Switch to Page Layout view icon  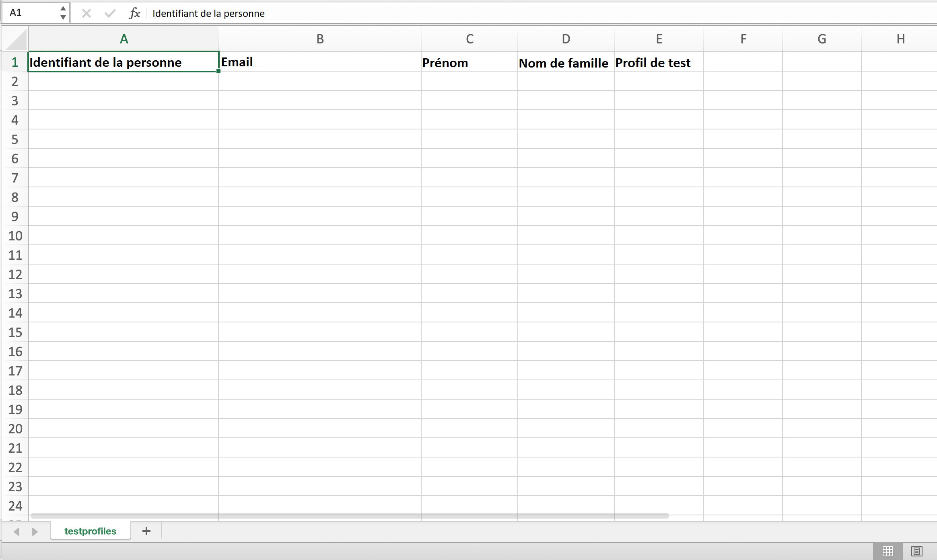(x=917, y=551)
